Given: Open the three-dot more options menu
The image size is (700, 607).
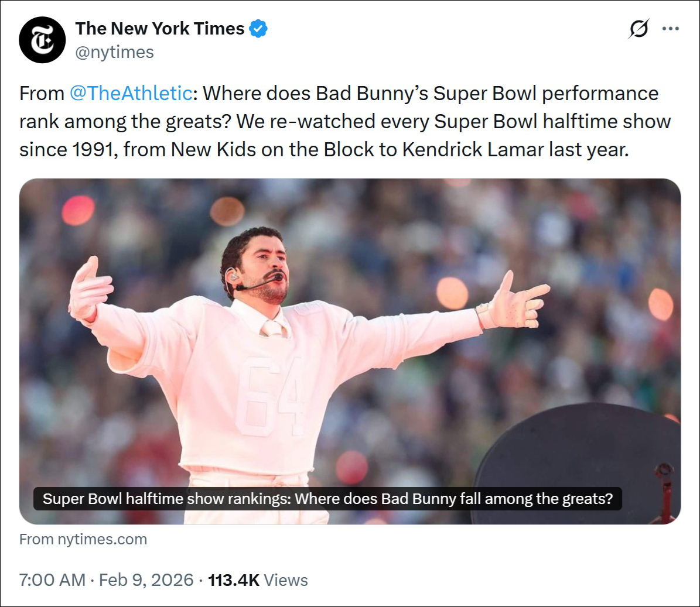Looking at the screenshot, I should pyautogui.click(x=670, y=29).
